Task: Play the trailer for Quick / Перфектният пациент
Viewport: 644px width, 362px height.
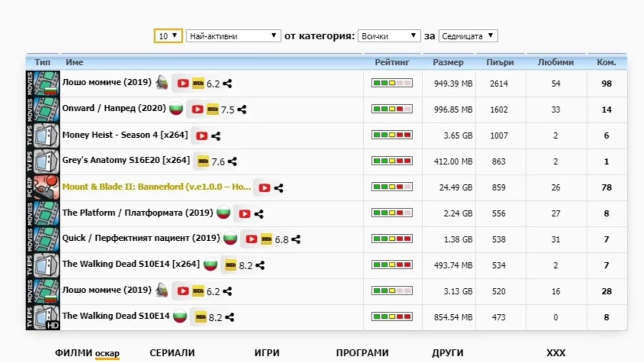Action: [252, 239]
